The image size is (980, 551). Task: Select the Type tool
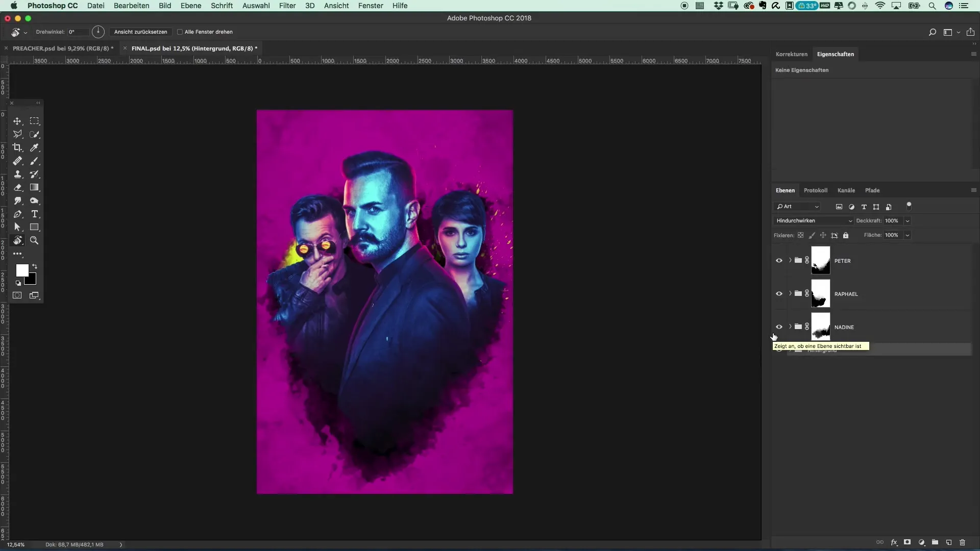click(34, 214)
